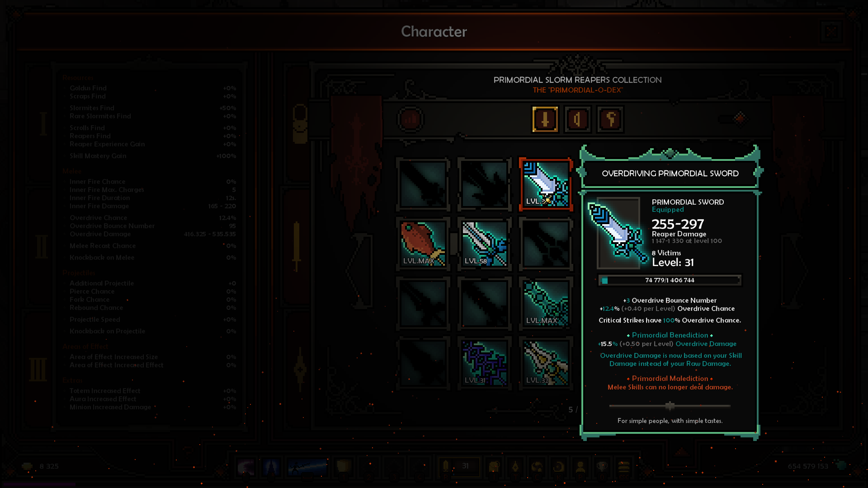The width and height of the screenshot is (868, 488).
Task: Select the level 31 purple lattice reaper
Action: click(x=484, y=363)
